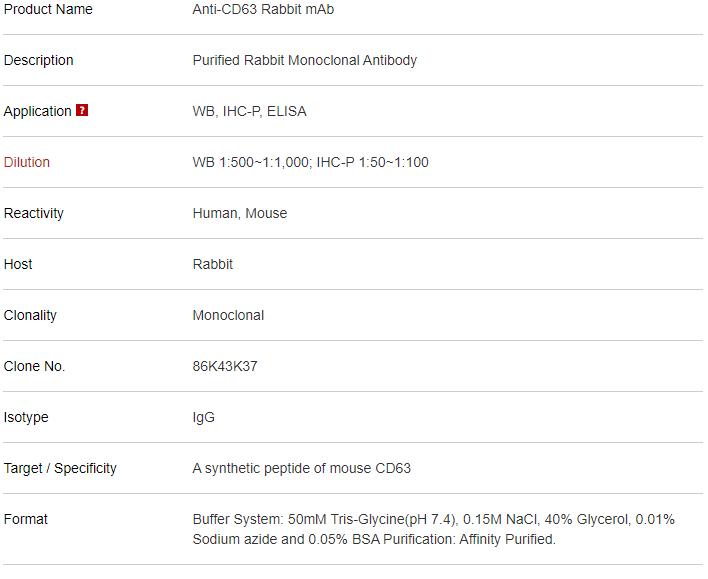Click WB, IHC-P, ELISA application value

tap(249, 111)
